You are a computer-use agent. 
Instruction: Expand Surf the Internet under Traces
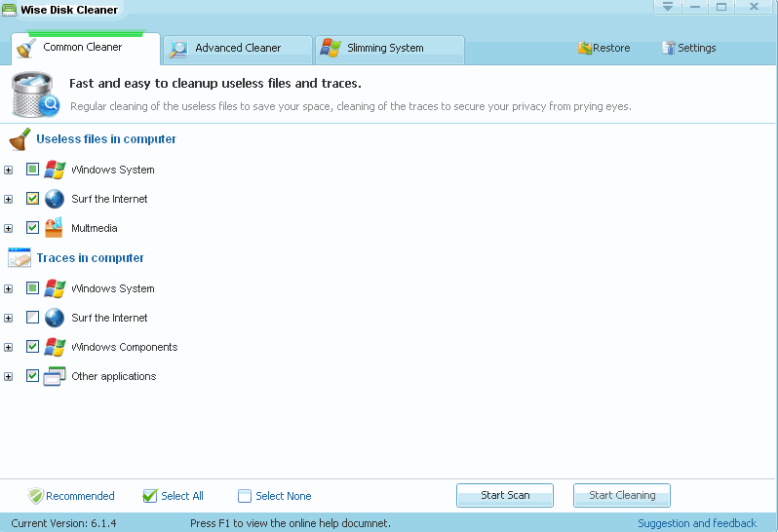(9, 319)
